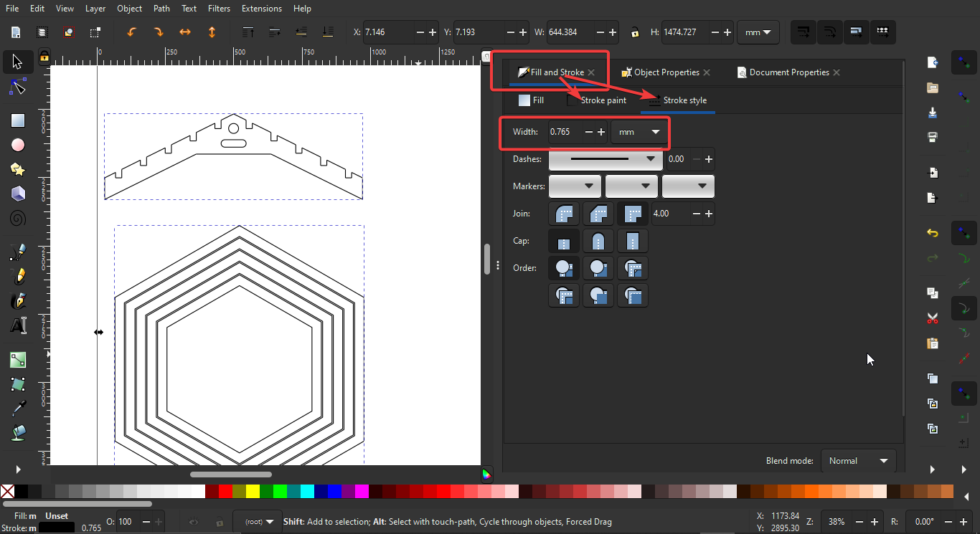
Task: Open the end Markers dropdown
Action: point(688,186)
